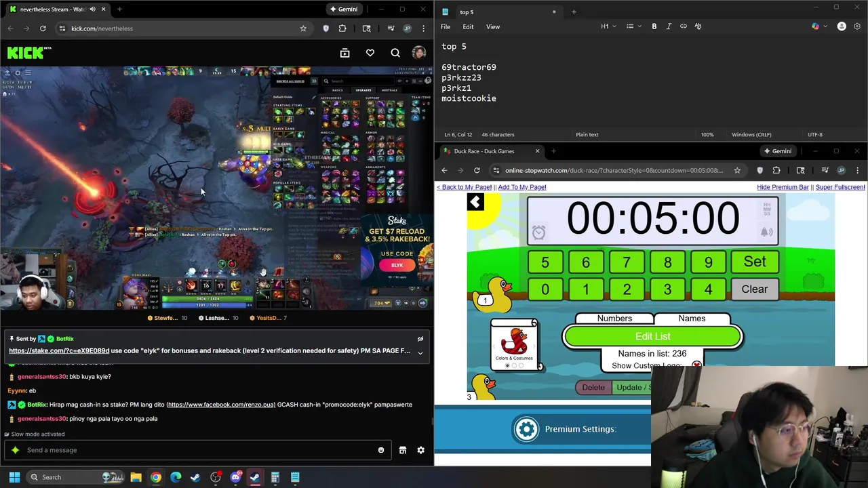Image resolution: width=868 pixels, height=488 pixels.
Task: Open the Kick user profile avatar
Action: tap(419, 53)
